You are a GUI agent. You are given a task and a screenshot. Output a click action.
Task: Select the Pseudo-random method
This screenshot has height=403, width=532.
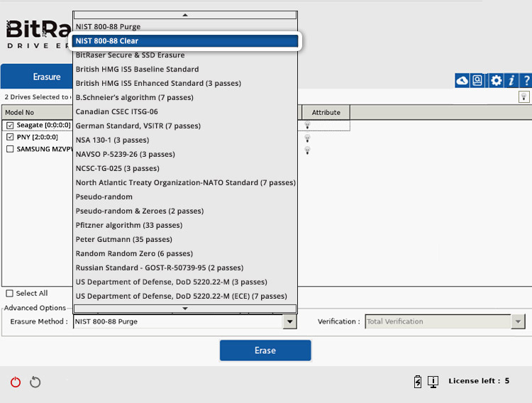tap(185, 197)
